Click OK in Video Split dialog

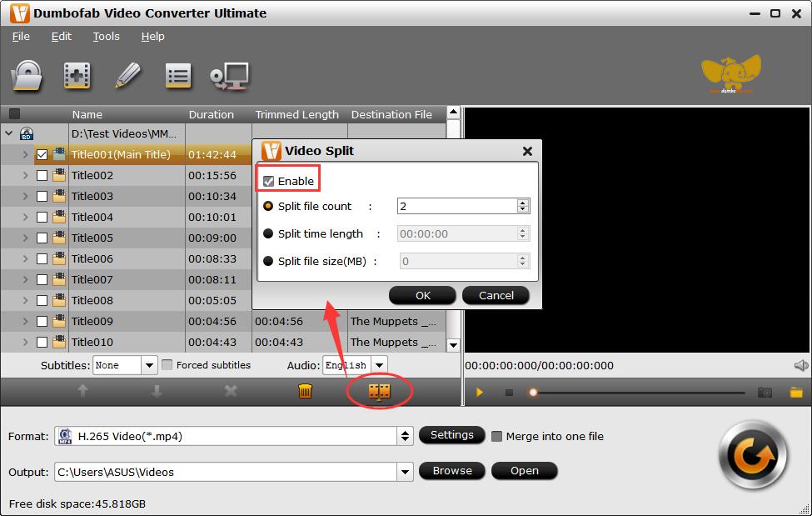point(422,295)
